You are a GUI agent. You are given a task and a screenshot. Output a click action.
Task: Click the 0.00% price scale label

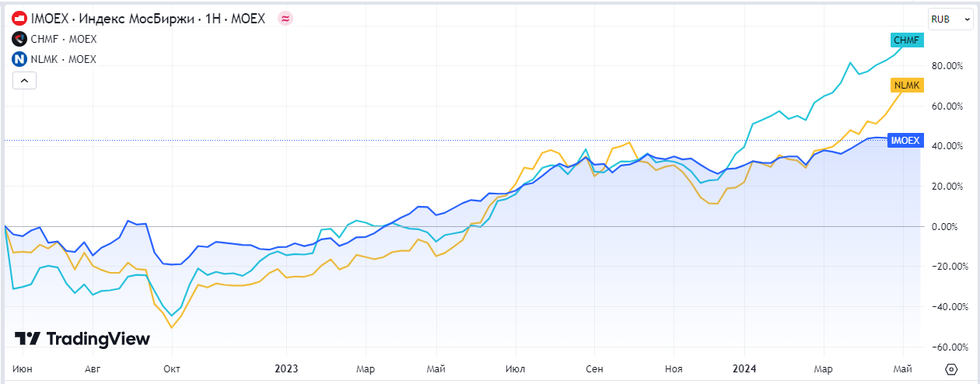[x=947, y=226]
